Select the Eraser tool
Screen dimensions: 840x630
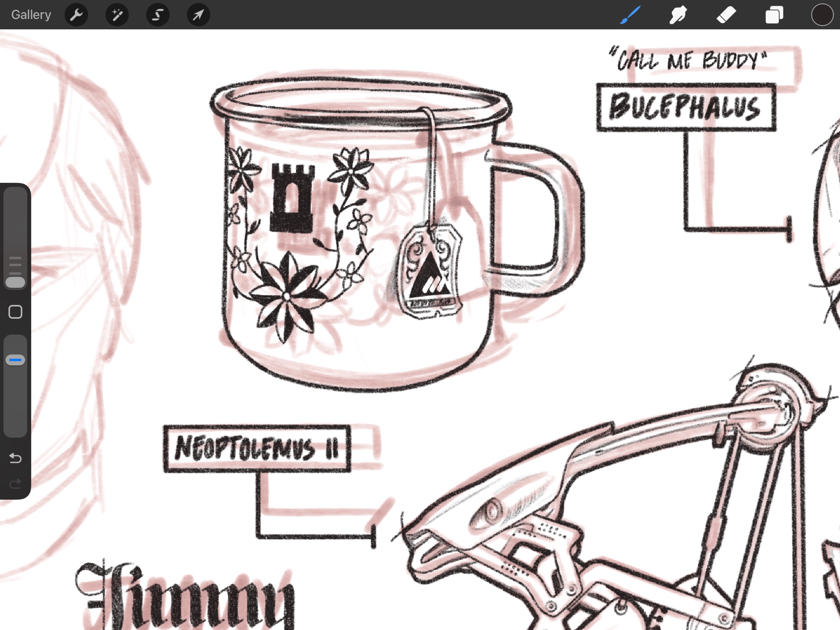coord(726,15)
